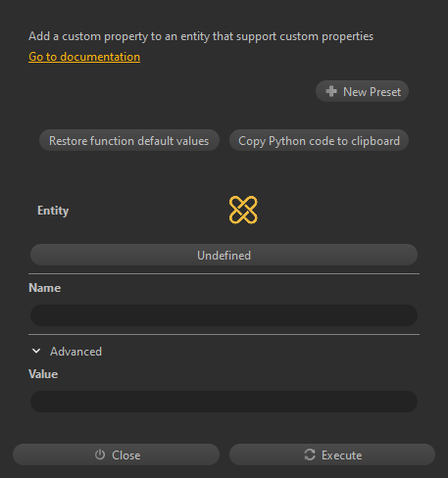Click the function description text
This screenshot has width=448, height=478.
pyautogui.click(x=201, y=36)
